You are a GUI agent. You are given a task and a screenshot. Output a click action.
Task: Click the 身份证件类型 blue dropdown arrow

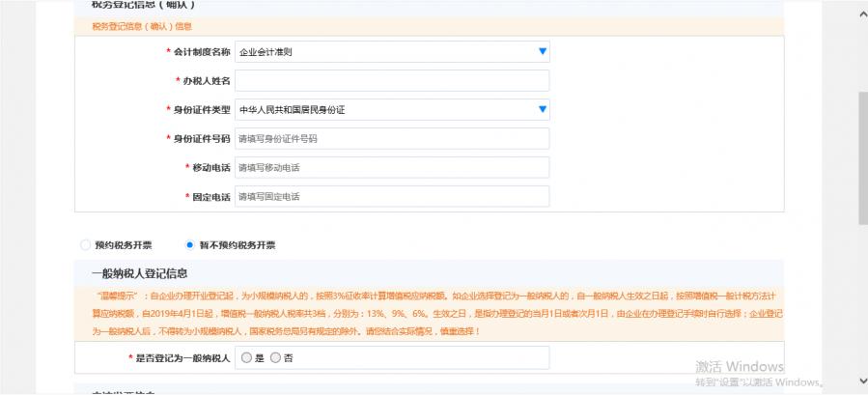tap(543, 109)
